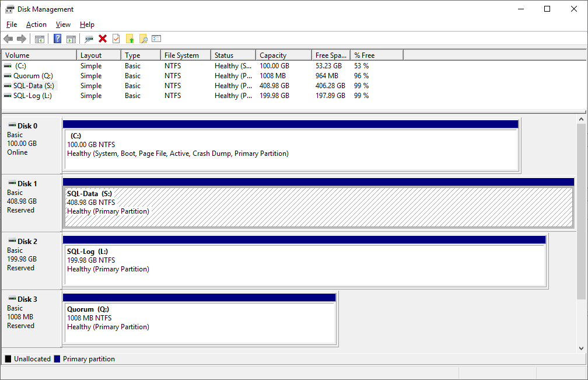Navigate forward using the Forward arrow icon
Image resolution: width=588 pixels, height=380 pixels.
pos(22,39)
